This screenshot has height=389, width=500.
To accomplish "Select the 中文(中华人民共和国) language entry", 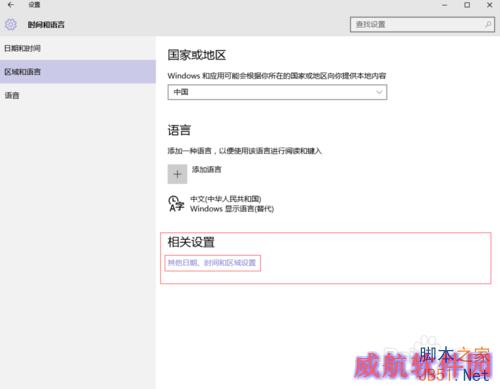I will (x=232, y=204).
